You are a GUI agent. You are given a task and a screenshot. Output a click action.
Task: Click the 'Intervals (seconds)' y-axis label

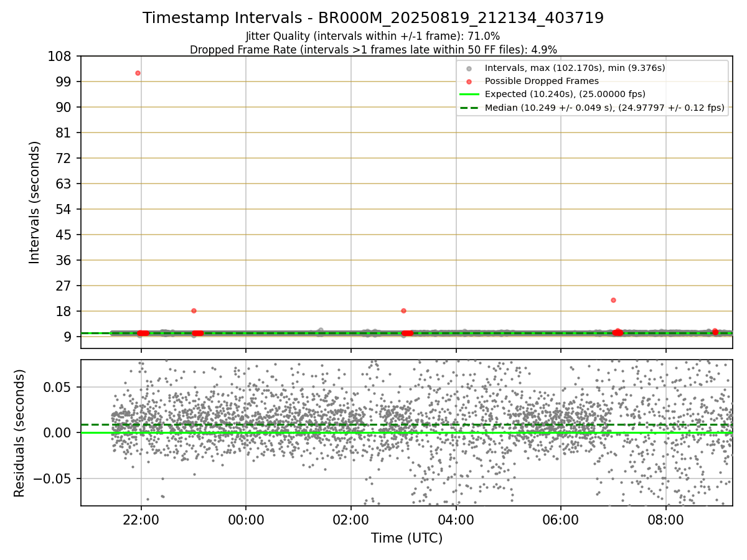point(35,202)
